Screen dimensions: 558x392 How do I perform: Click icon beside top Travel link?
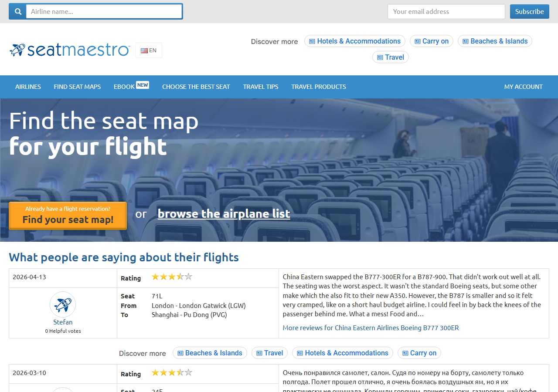(380, 57)
